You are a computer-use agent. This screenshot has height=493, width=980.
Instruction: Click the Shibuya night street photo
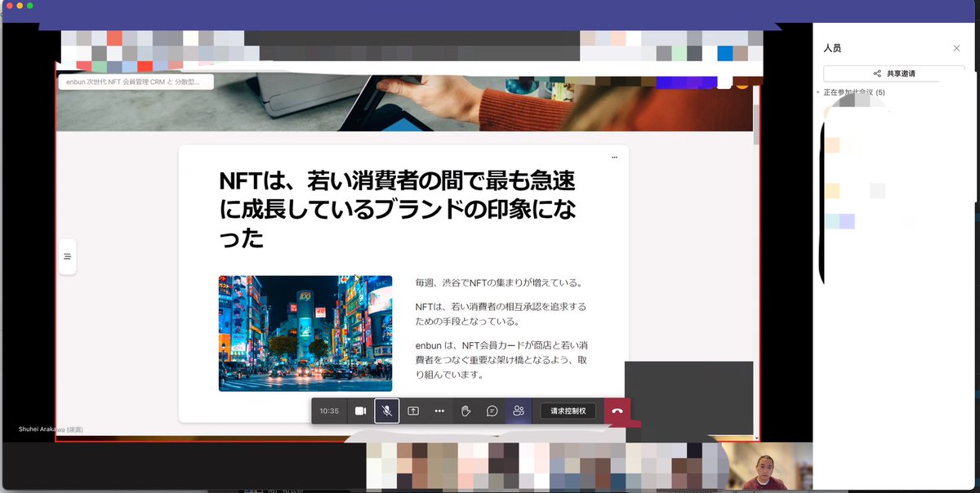(305, 333)
